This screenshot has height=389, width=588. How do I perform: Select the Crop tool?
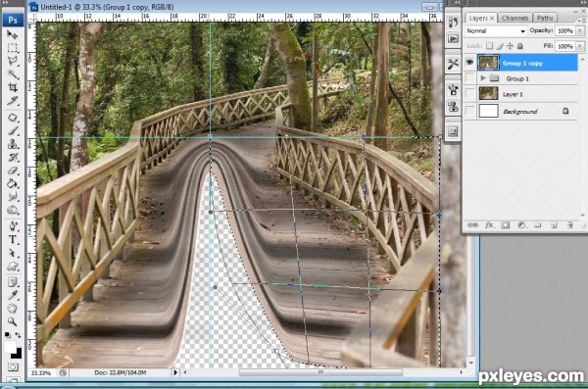[13, 87]
